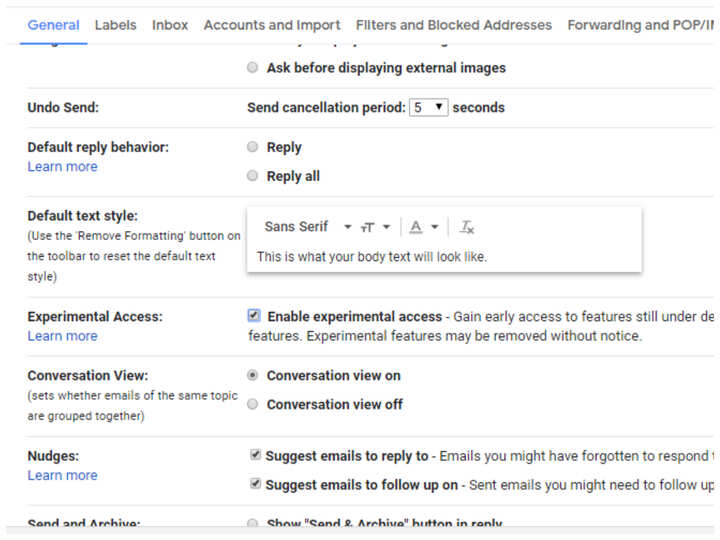Click Learn more under Default reply behavior
This screenshot has height=540, width=720.
(62, 167)
